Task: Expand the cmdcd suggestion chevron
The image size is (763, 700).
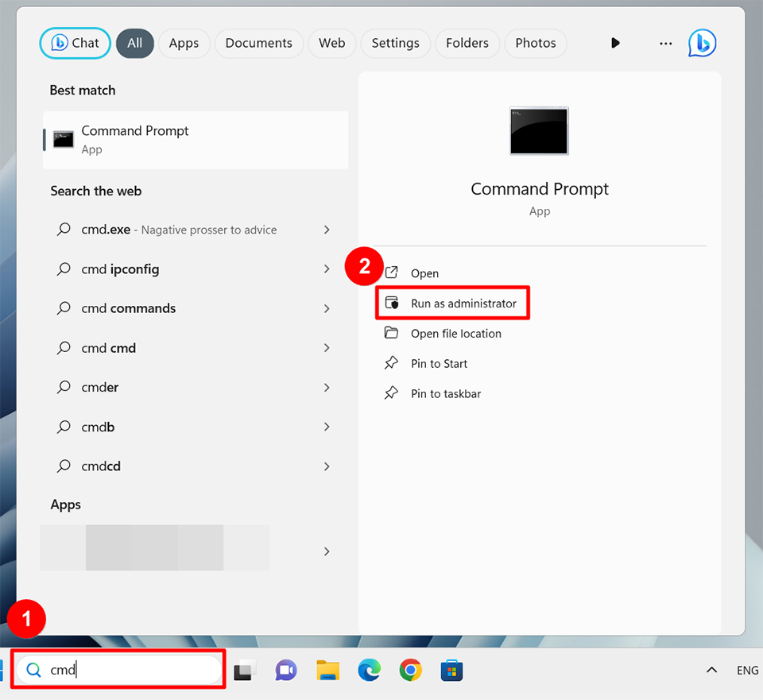Action: pyautogui.click(x=327, y=466)
